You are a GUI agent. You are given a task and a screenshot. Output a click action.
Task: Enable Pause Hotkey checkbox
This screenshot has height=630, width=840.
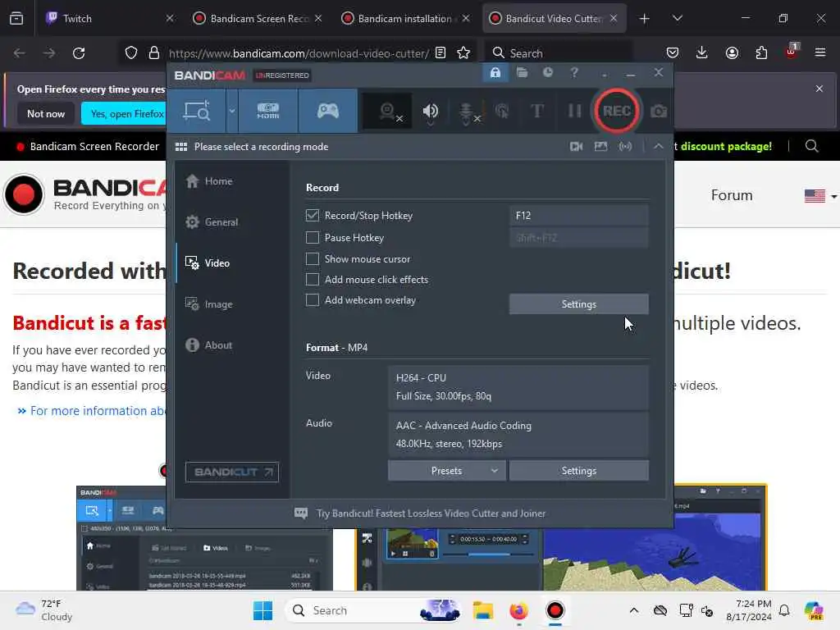tap(313, 237)
